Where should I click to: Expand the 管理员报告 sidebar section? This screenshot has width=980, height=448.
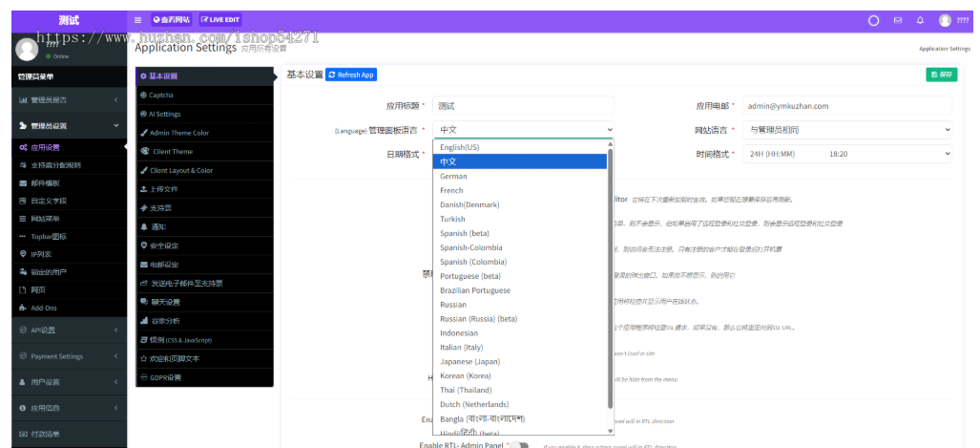[69, 100]
